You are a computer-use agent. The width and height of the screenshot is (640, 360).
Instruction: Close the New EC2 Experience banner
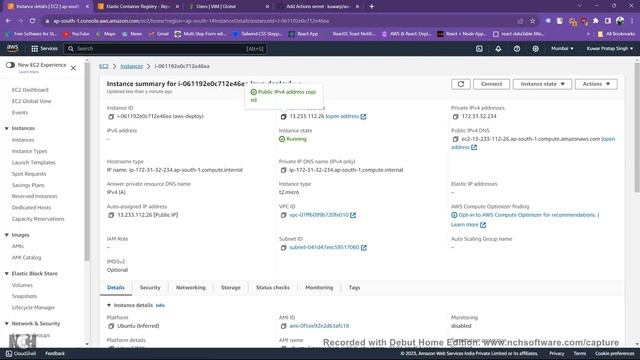coord(73,68)
